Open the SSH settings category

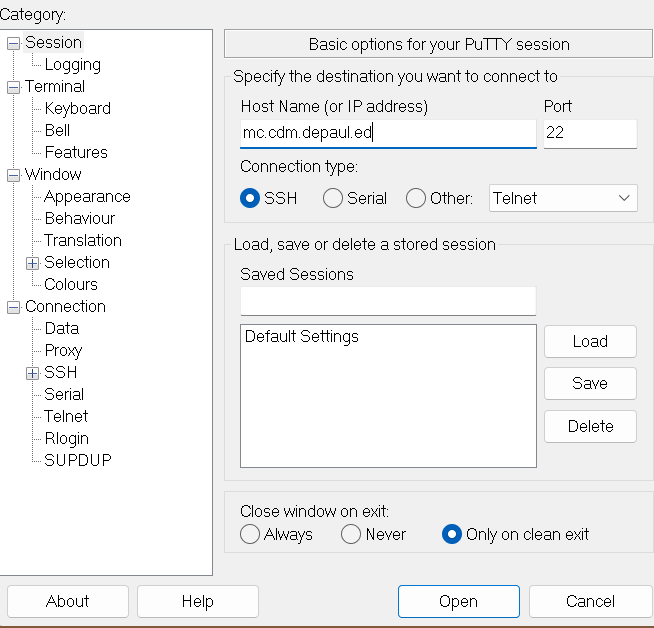pos(60,372)
